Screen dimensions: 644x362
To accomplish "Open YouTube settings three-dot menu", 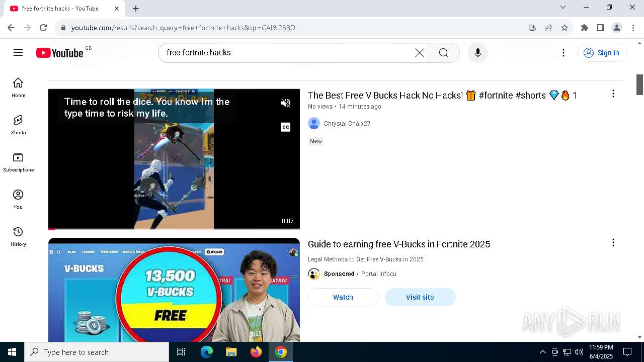I will pos(563,53).
